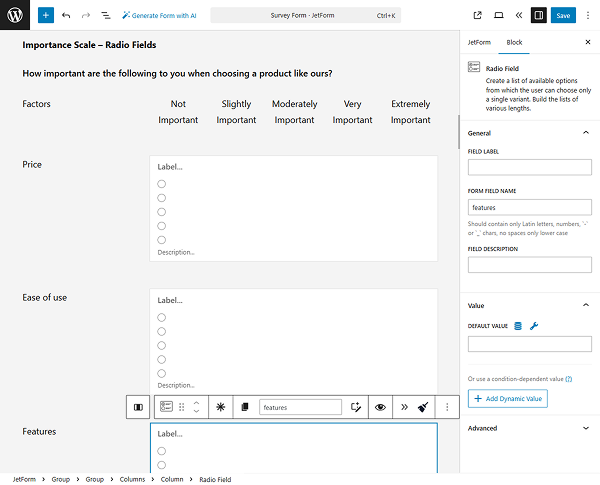600x485 pixels.
Task: Select the second Price radio option
Action: pyautogui.click(x=161, y=198)
